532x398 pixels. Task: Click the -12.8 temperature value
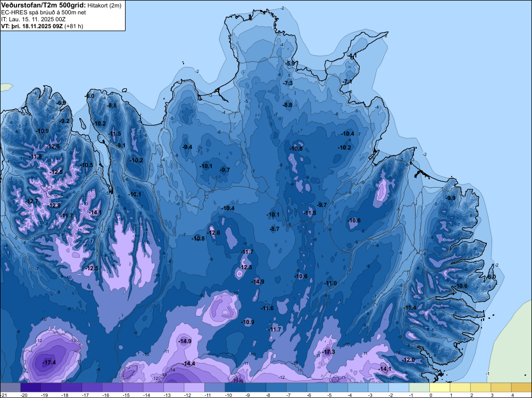point(54,205)
